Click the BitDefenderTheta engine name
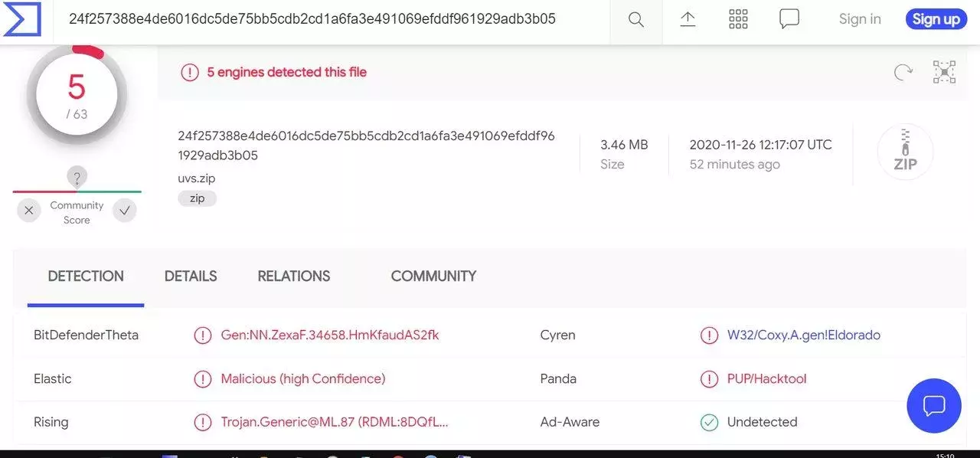This screenshot has width=980, height=458. (86, 335)
